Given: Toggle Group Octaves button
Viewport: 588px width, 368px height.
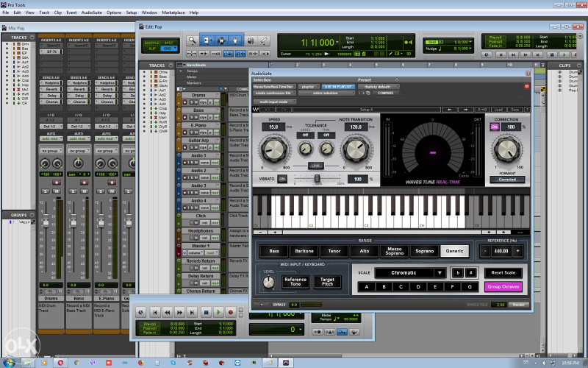Looking at the screenshot, I should [x=503, y=287].
